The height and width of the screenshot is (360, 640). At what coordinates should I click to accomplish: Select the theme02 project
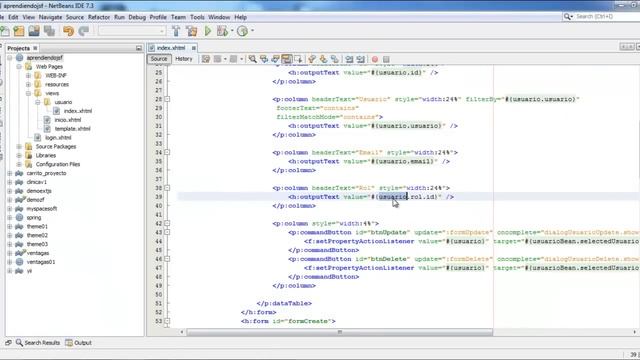(x=37, y=236)
